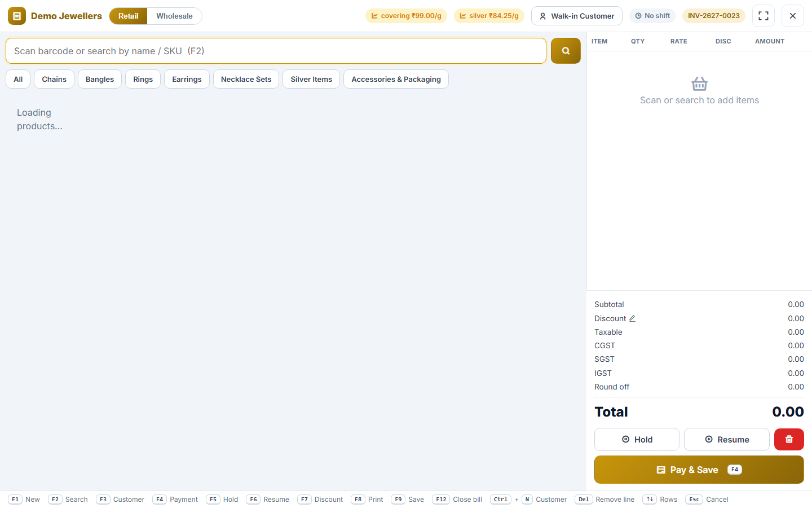Click F7 Discount shortcut hint
Image resolution: width=812 pixels, height=508 pixels.
click(x=320, y=500)
